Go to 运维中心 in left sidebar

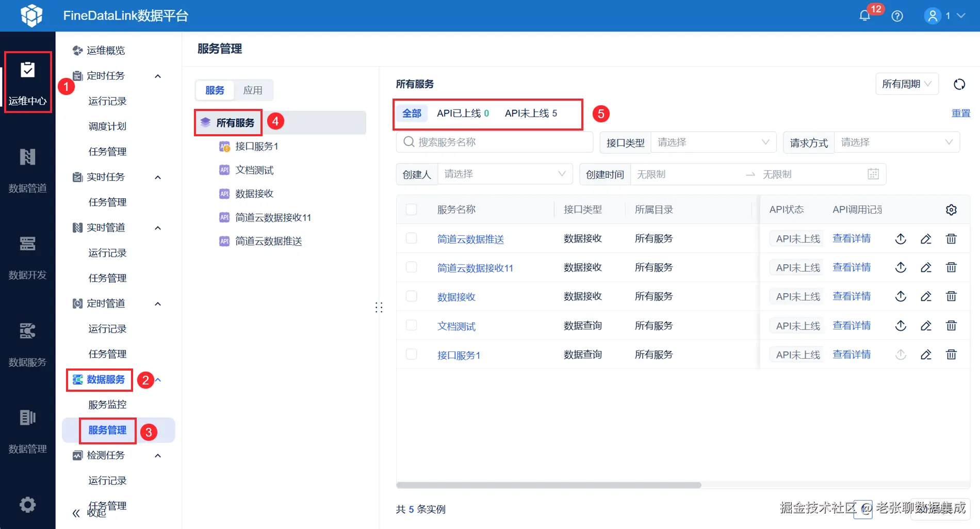(x=28, y=82)
